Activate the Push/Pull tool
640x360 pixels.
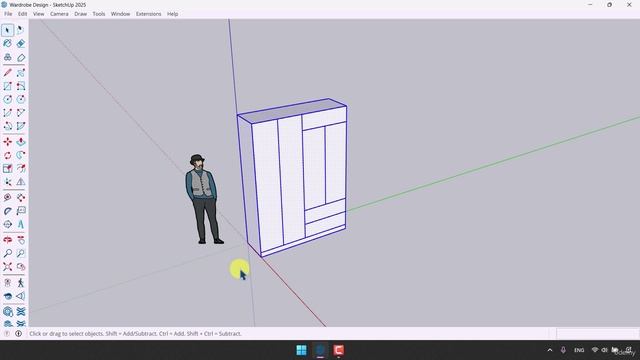tap(20, 142)
